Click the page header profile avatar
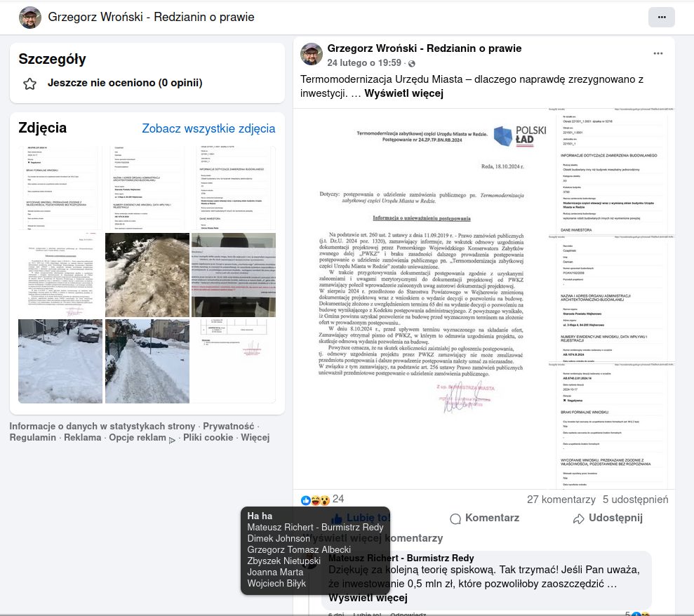 (29, 18)
